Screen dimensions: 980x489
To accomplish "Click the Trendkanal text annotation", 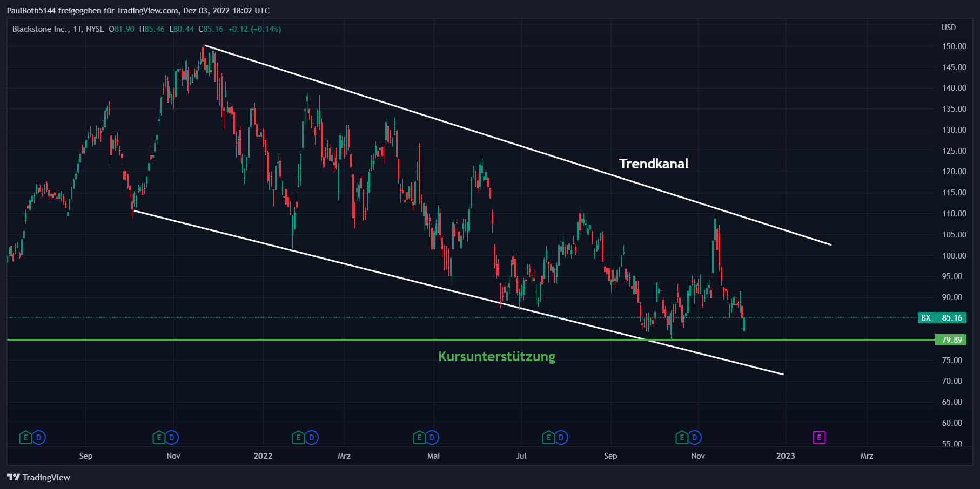I will coord(654,164).
